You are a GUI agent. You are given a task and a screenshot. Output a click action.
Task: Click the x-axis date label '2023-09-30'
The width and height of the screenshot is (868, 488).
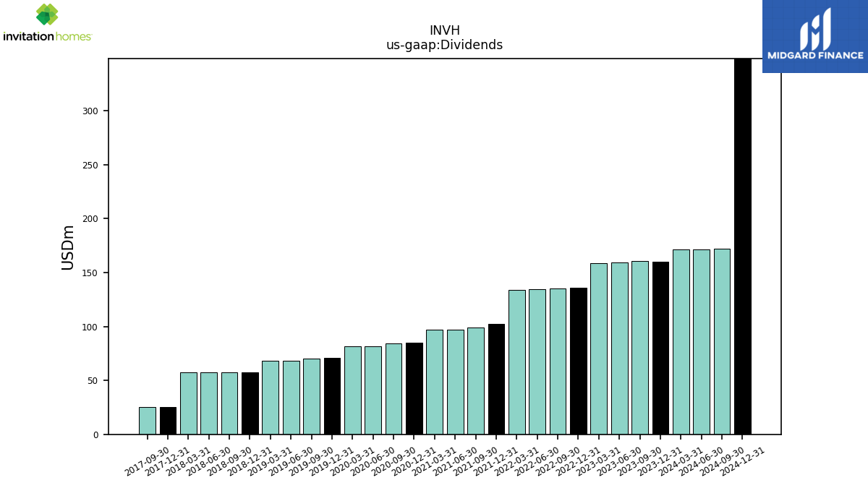pyautogui.click(x=639, y=461)
